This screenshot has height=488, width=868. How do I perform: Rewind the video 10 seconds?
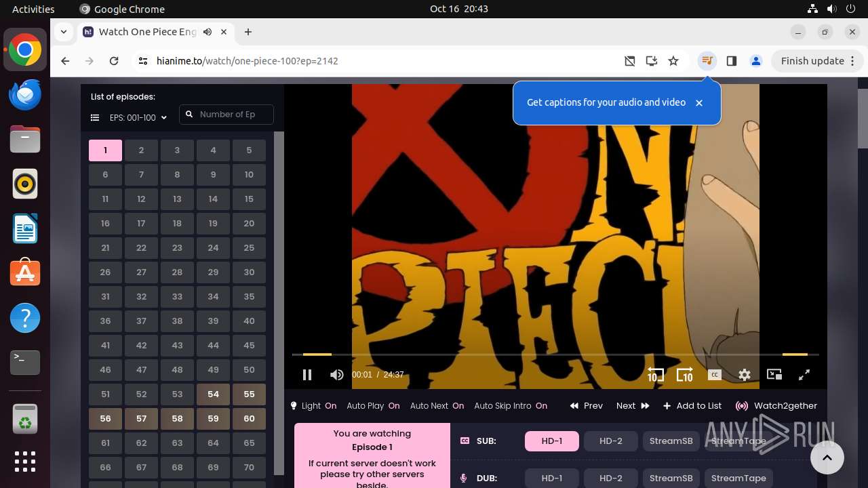coord(655,375)
